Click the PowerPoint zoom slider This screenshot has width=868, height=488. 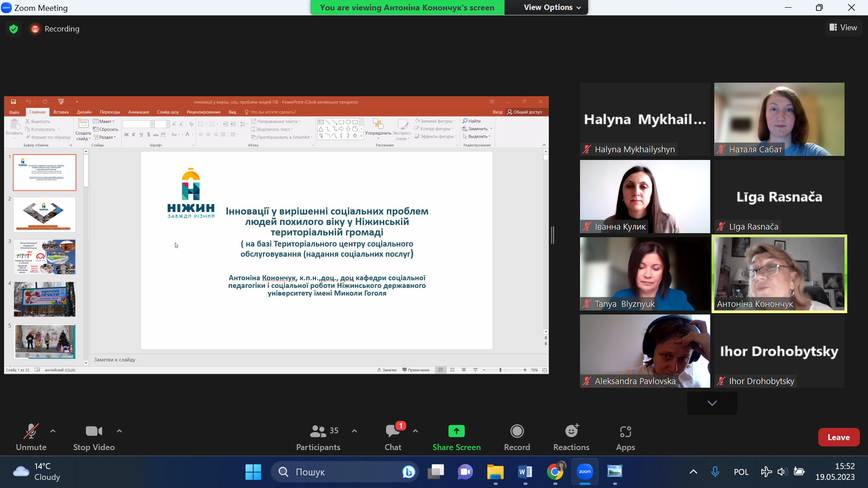point(500,370)
